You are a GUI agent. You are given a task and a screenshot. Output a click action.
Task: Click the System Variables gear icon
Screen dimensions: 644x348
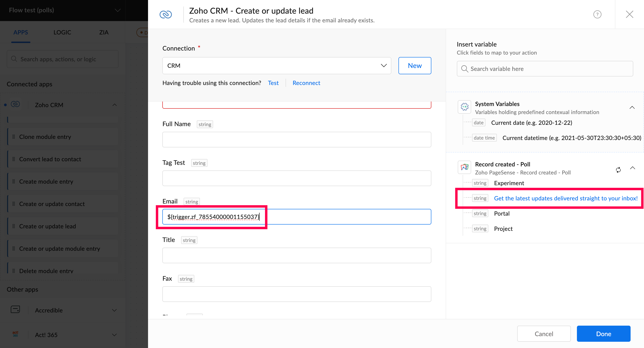[x=464, y=107]
